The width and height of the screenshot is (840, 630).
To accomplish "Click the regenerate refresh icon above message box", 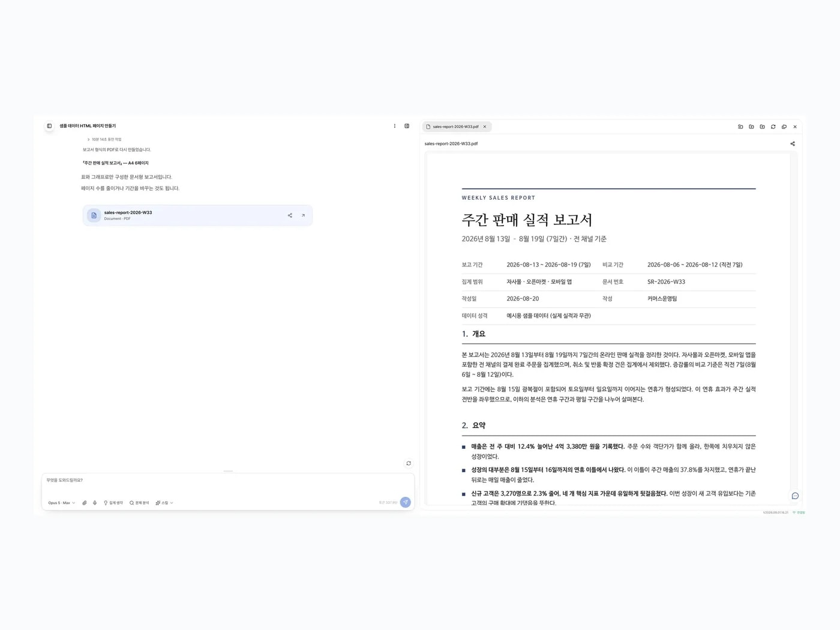I will point(409,463).
